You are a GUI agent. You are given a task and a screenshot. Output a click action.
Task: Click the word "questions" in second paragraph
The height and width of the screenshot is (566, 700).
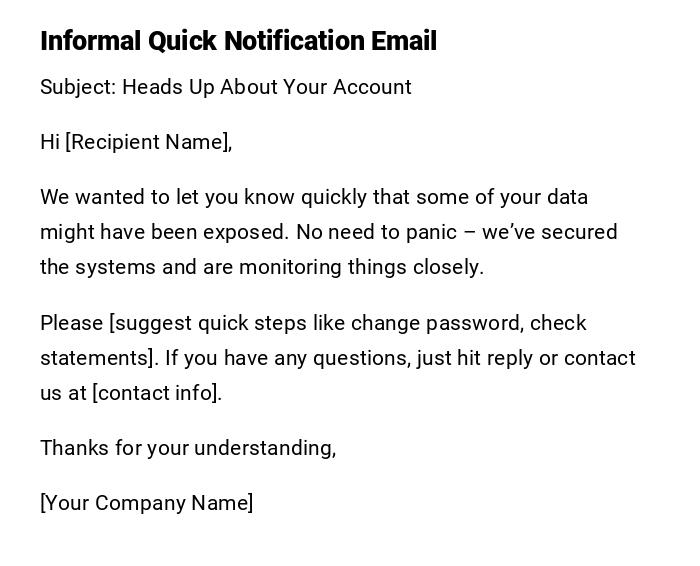pyautogui.click(x=359, y=358)
